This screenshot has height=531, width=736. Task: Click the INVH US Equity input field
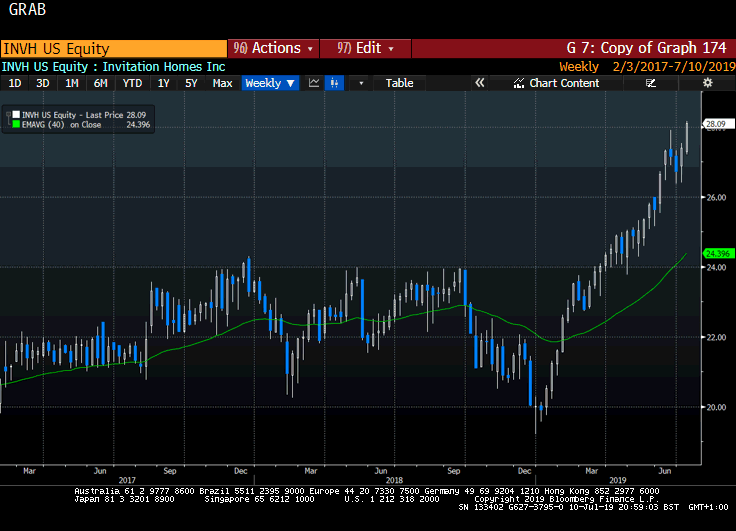pos(113,48)
